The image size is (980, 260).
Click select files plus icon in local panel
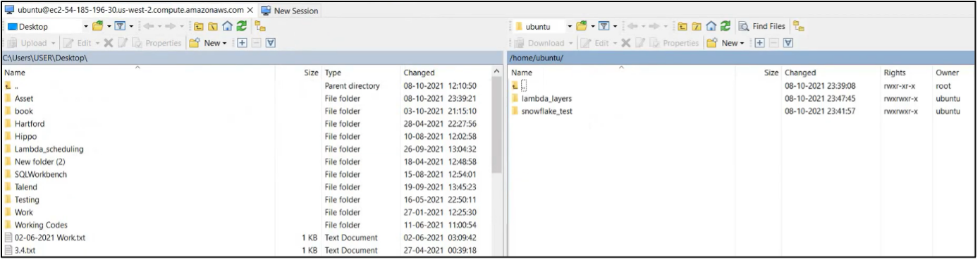click(243, 43)
